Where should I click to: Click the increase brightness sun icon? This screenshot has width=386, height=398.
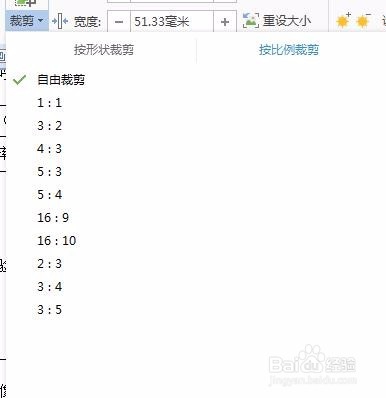point(344,21)
